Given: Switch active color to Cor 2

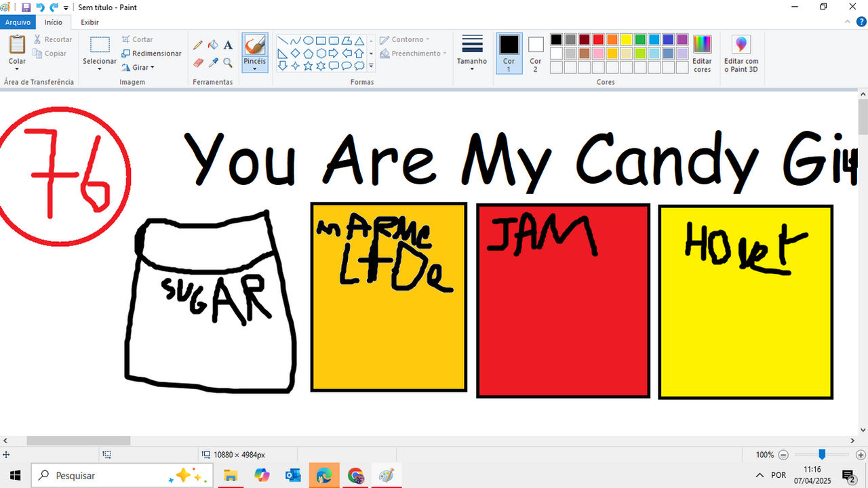Looking at the screenshot, I should [536, 53].
